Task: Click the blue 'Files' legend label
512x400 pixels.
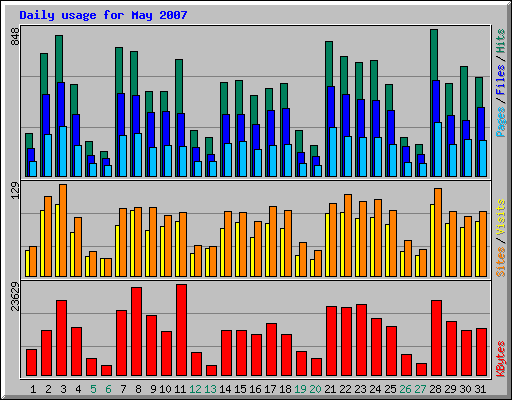Action: pos(500,80)
